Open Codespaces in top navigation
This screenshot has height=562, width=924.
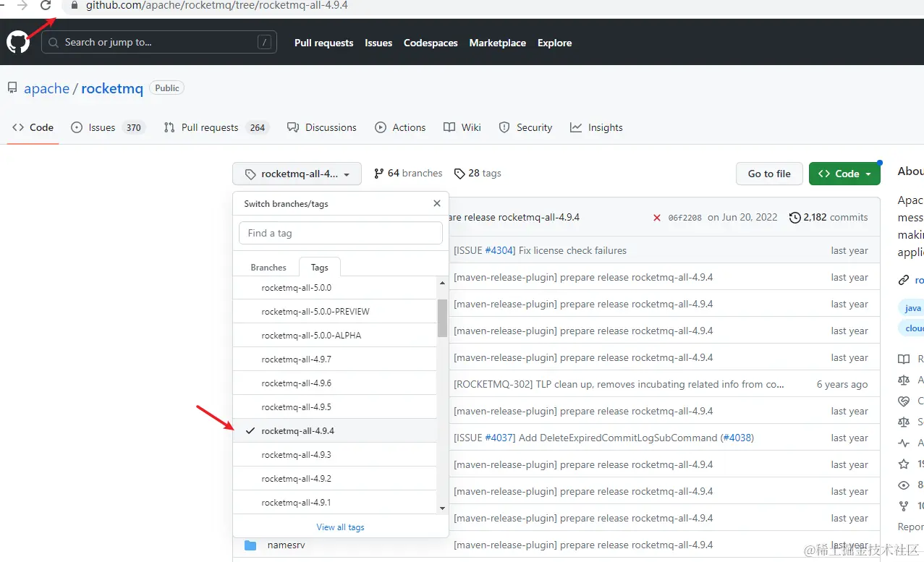(x=431, y=43)
